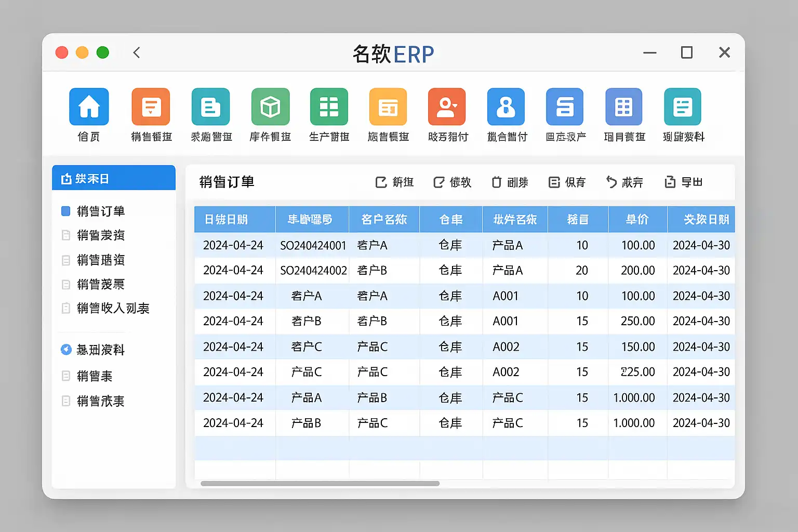Screen dimensions: 798x532
Task: Click the blue highlighted sidebar header tab
Action: pyautogui.click(x=114, y=178)
